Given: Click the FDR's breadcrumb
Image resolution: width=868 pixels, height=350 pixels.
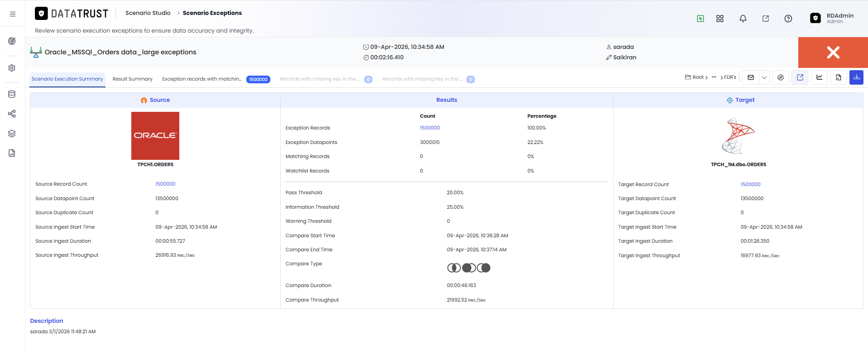Looking at the screenshot, I should coord(730,77).
